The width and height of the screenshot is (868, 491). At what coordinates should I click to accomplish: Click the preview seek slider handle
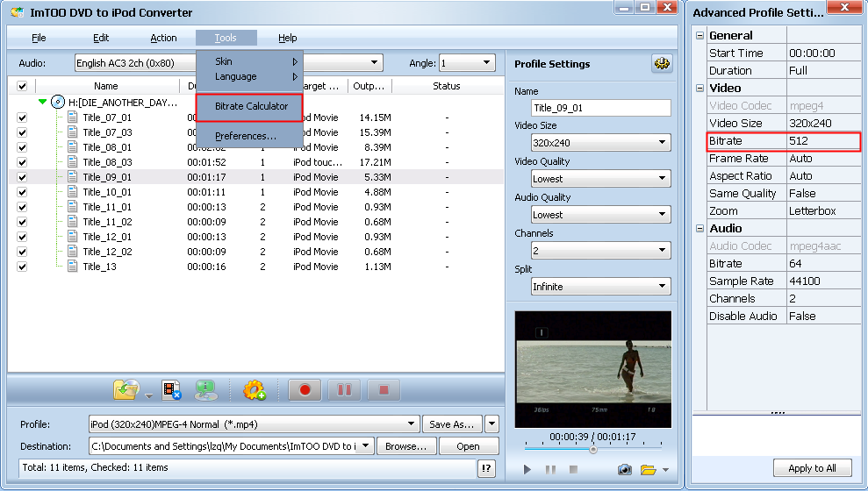(x=593, y=450)
